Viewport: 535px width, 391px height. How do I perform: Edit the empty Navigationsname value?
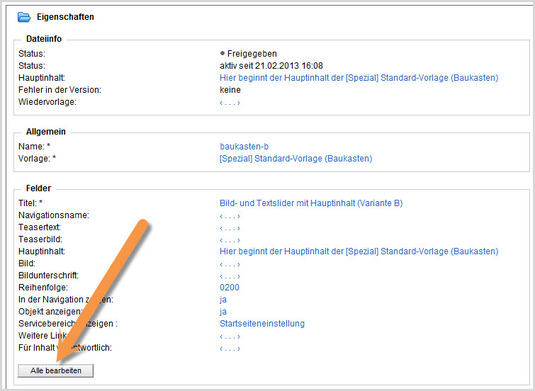(230, 216)
